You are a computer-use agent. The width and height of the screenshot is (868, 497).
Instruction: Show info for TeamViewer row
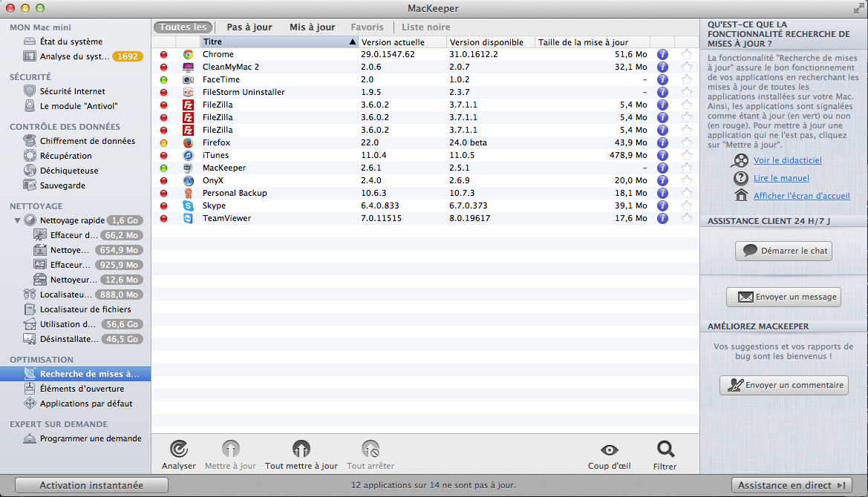[662, 218]
